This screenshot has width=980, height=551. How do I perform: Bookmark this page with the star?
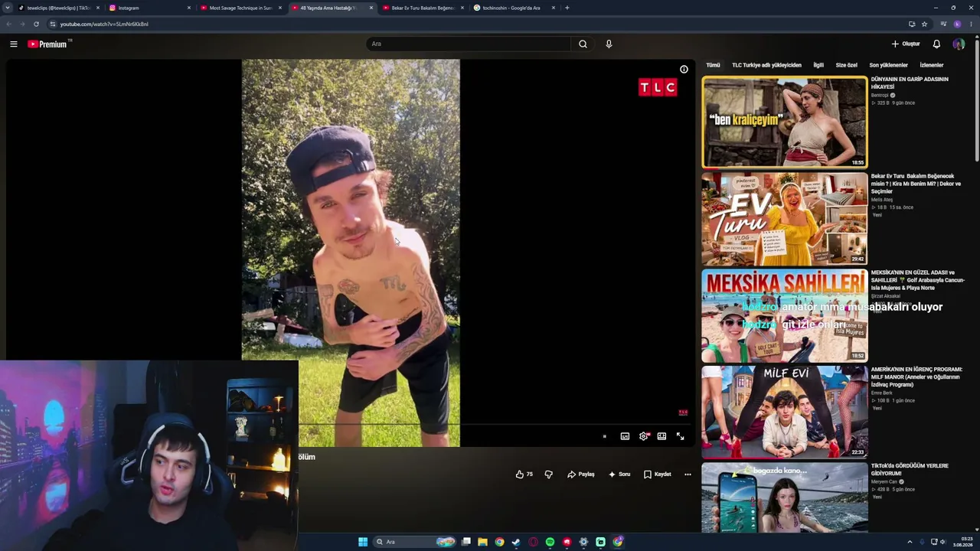pos(925,24)
